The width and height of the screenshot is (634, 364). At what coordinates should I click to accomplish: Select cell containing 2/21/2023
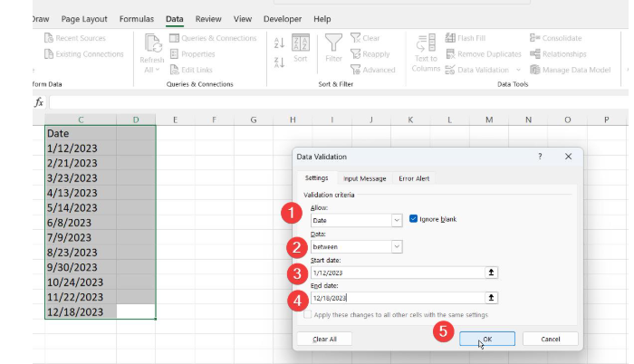[81, 163]
